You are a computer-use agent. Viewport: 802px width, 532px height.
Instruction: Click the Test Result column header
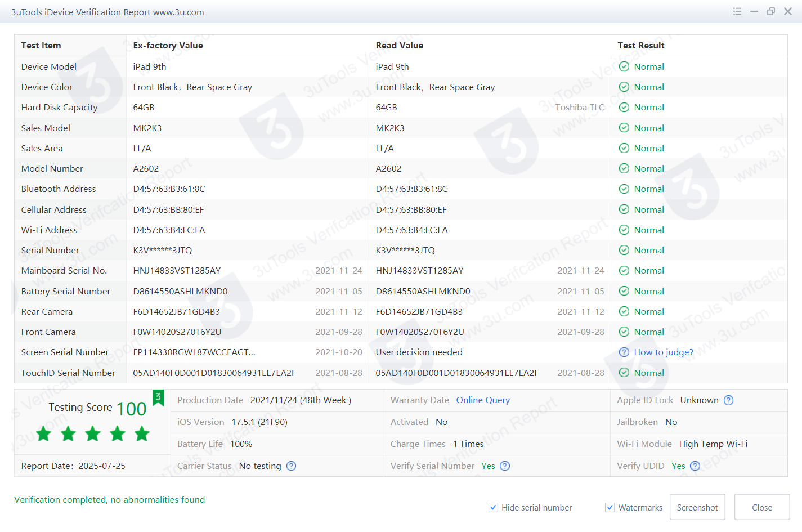[x=640, y=46]
